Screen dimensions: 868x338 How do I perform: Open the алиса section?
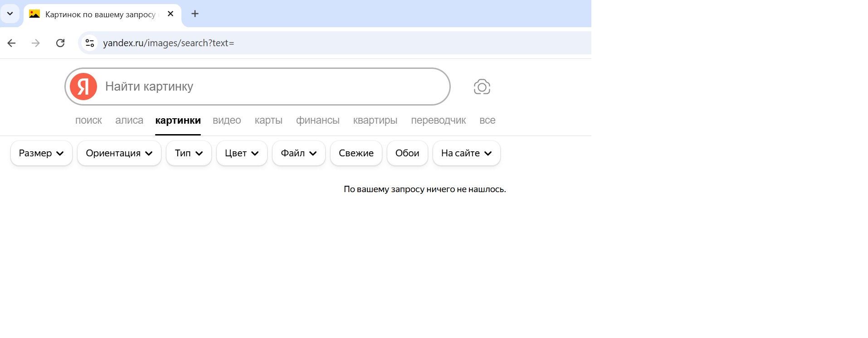[129, 121]
